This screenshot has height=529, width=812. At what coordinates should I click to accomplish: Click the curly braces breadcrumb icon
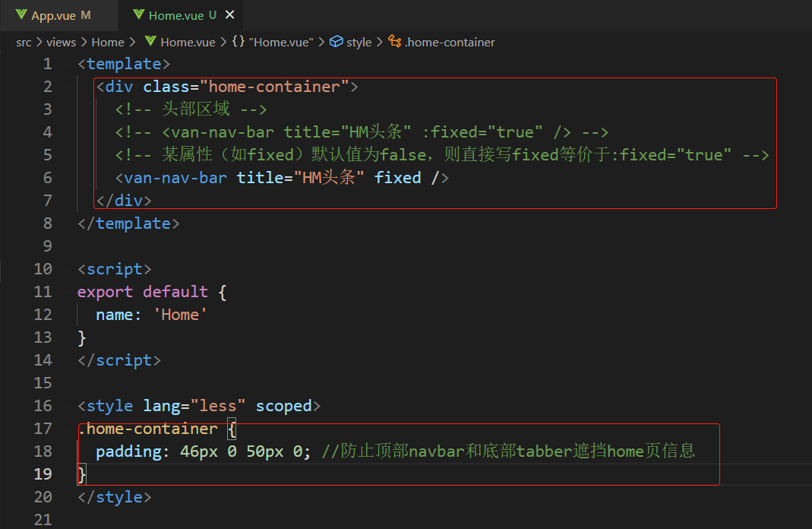(239, 42)
